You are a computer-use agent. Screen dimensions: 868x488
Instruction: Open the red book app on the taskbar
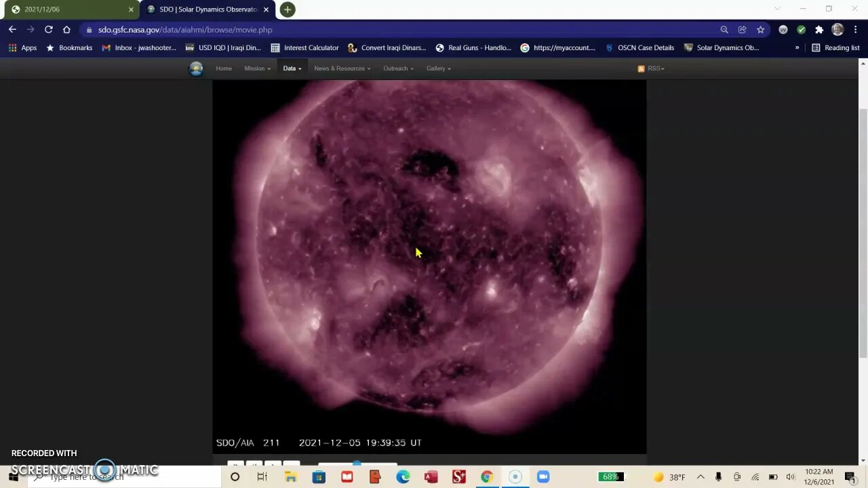tap(347, 477)
